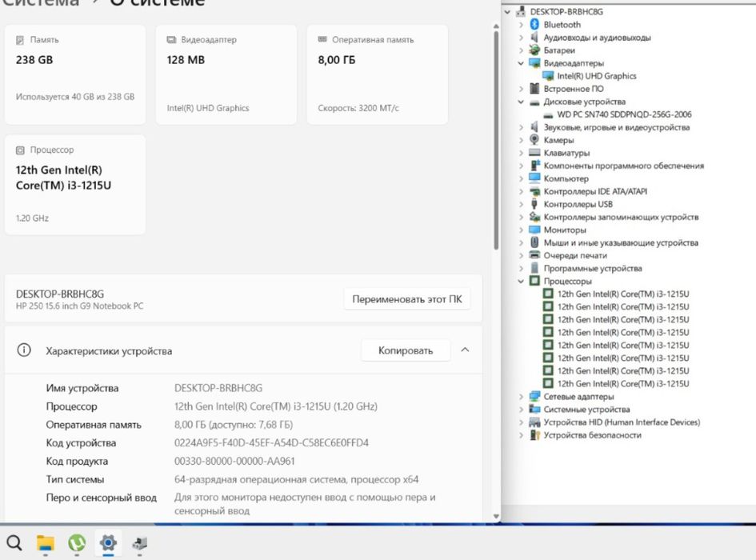Open Search from the taskbar
This screenshot has width=756, height=560.
coord(14,542)
